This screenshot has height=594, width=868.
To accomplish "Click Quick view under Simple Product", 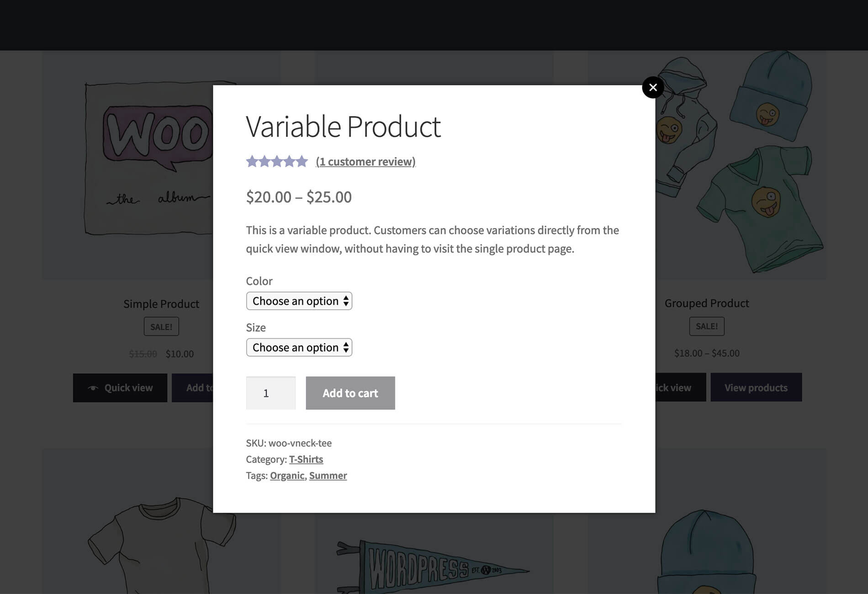I will [x=120, y=387].
